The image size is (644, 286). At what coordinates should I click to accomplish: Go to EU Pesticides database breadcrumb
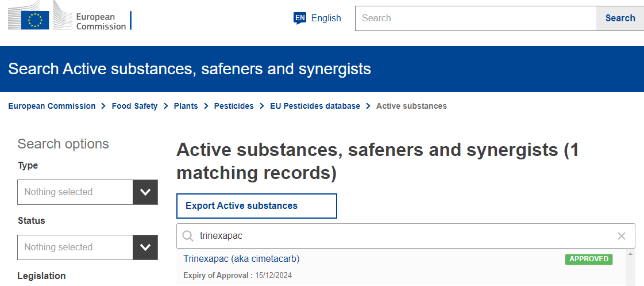(x=315, y=106)
